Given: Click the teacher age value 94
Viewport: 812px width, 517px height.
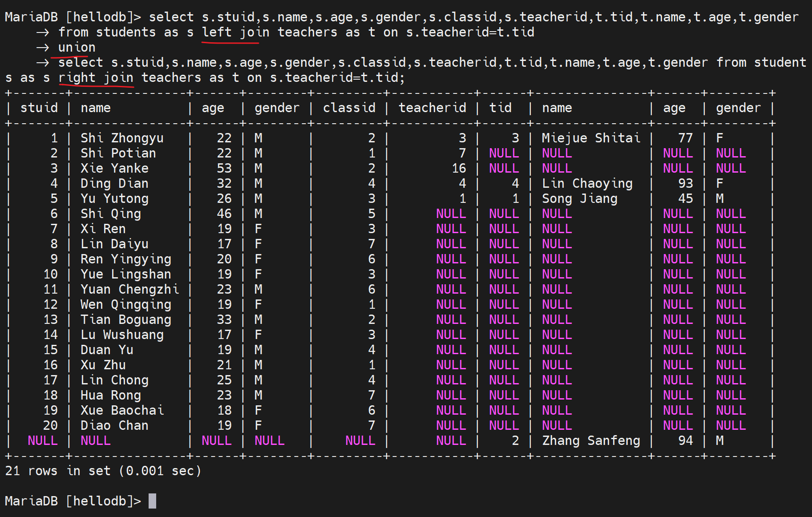Looking at the screenshot, I should click(x=685, y=441).
